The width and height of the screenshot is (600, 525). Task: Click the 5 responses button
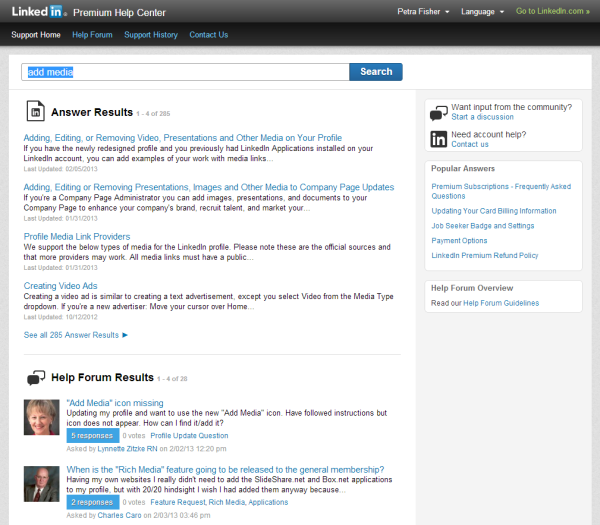(x=93, y=436)
